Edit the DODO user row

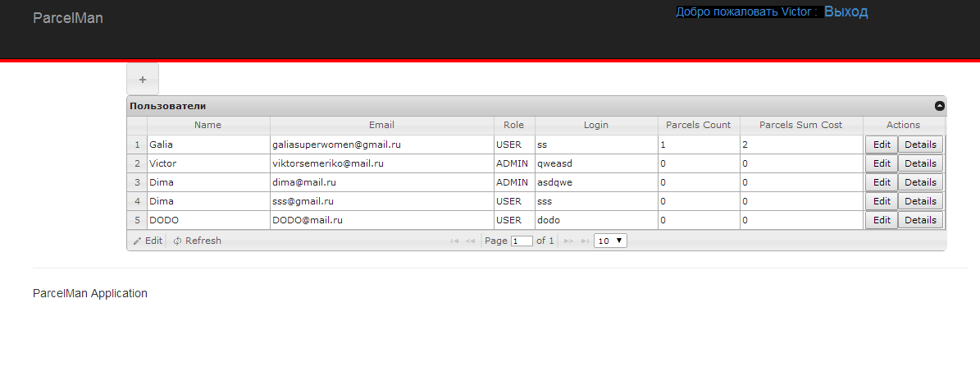pos(882,220)
